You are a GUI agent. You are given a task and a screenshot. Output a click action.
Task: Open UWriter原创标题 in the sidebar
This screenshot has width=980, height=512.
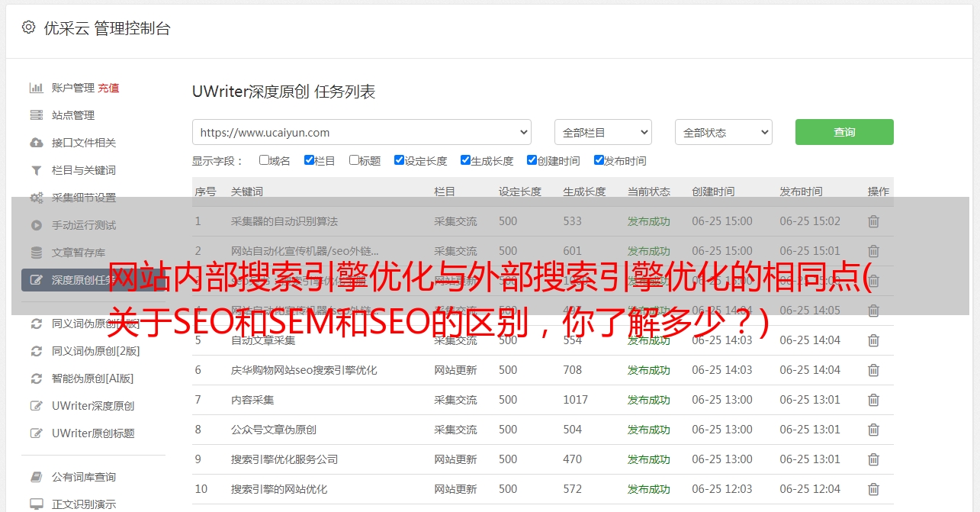click(93, 433)
